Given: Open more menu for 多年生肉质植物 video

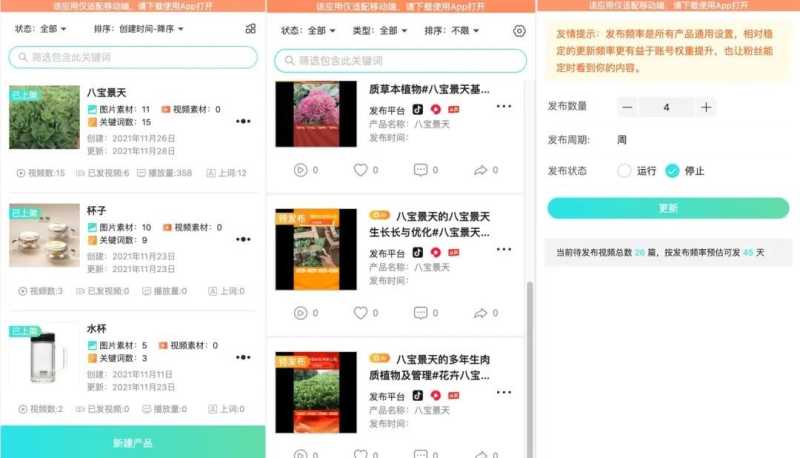Looking at the screenshot, I should 504,392.
